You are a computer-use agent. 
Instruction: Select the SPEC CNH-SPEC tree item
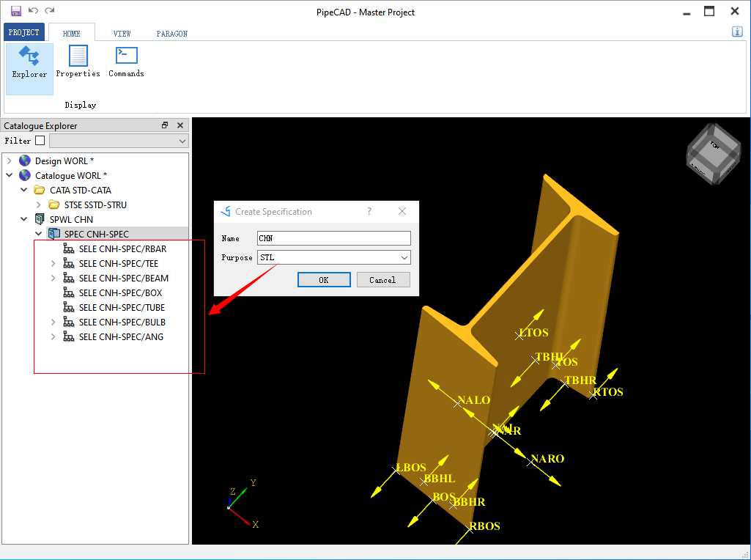[97, 234]
